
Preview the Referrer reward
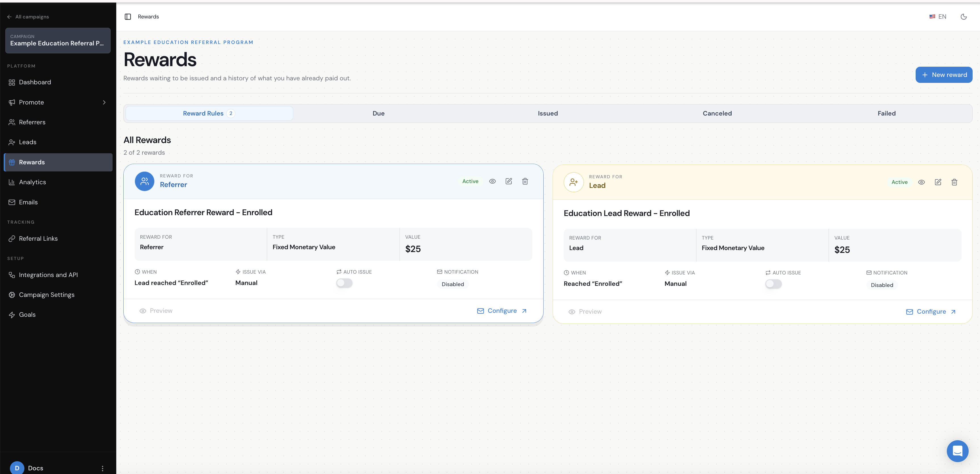click(x=156, y=311)
